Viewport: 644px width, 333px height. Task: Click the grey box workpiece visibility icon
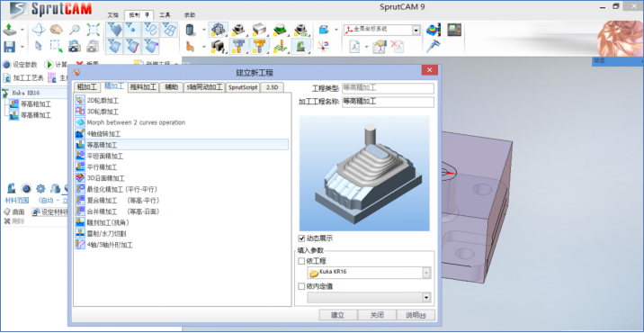pyautogui.click(x=260, y=30)
